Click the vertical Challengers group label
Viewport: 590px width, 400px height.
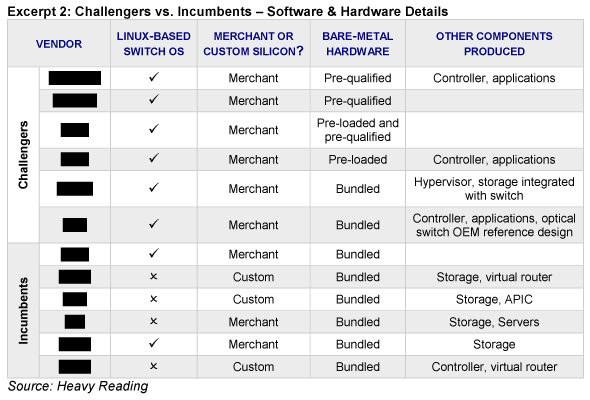pos(23,155)
